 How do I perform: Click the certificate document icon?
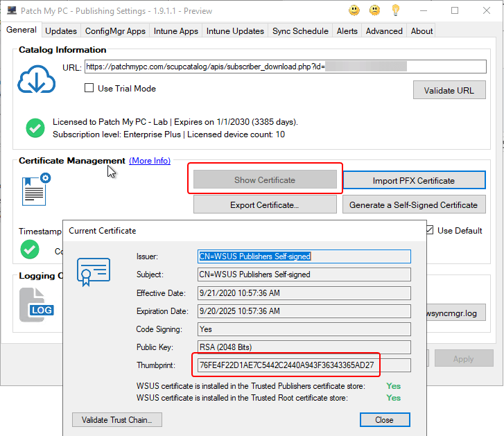tap(36, 189)
